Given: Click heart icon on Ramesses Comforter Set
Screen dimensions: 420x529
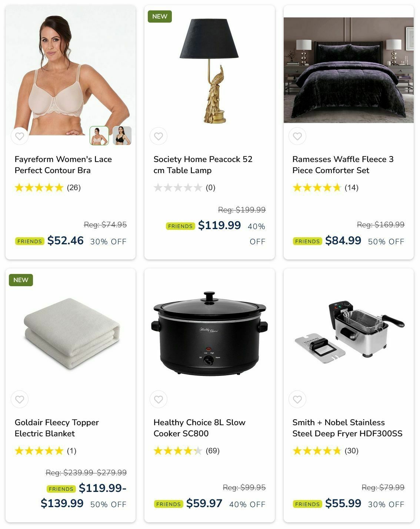Looking at the screenshot, I should tap(297, 136).
